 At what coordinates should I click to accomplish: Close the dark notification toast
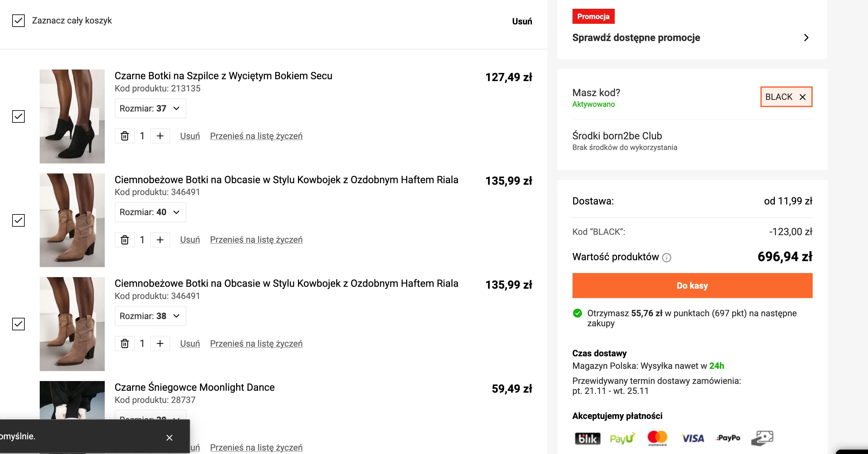(x=169, y=437)
